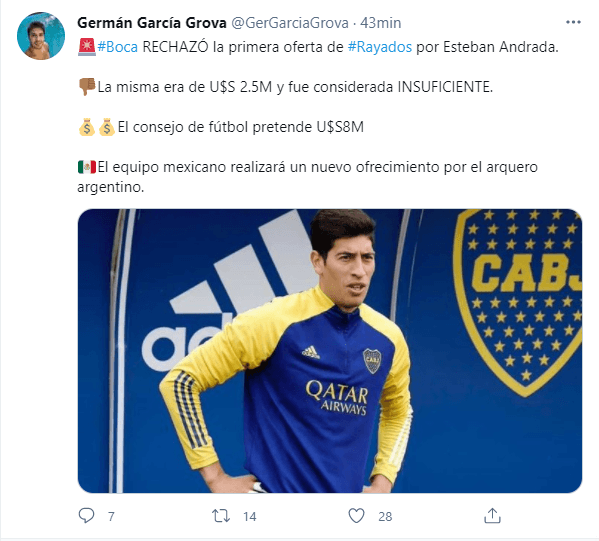Click the retweet arrows icon
The height and width of the screenshot is (541, 599).
tap(221, 516)
